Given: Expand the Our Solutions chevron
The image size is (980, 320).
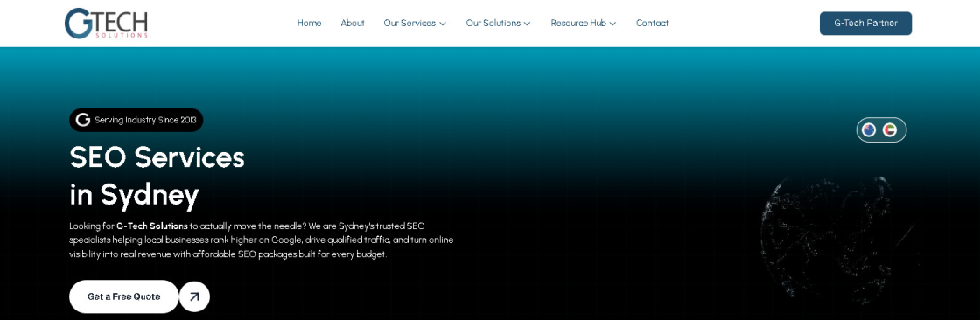Looking at the screenshot, I should pyautogui.click(x=527, y=24).
